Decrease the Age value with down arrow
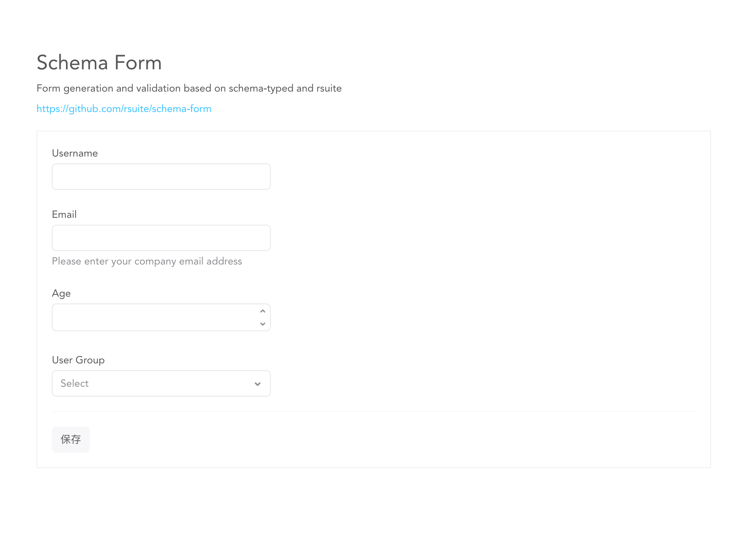This screenshot has height=560, width=747. [x=262, y=324]
